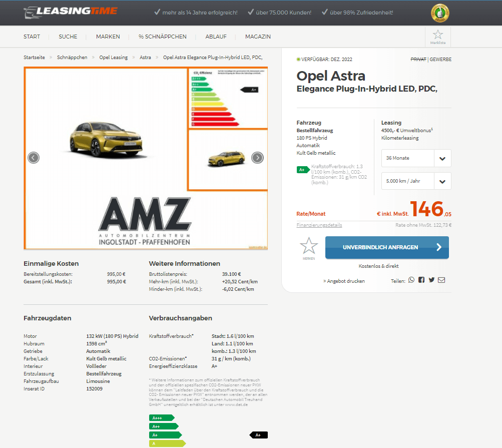Click the 4500,- € Umweltbonus text
The width and height of the screenshot is (502, 448).
pos(407,130)
